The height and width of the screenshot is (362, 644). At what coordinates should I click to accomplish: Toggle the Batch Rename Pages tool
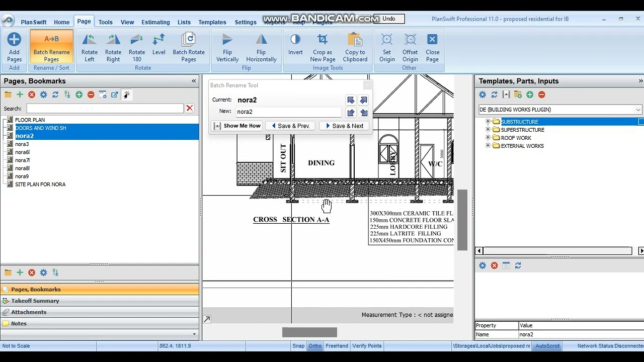51,47
